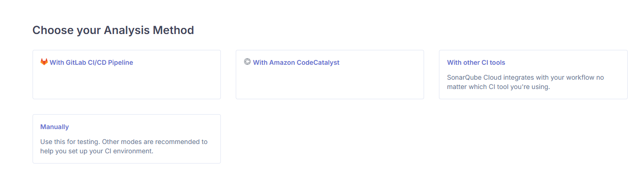This screenshot has width=644, height=178.
Task: Click the GitLab fox logo icon
Action: click(44, 62)
